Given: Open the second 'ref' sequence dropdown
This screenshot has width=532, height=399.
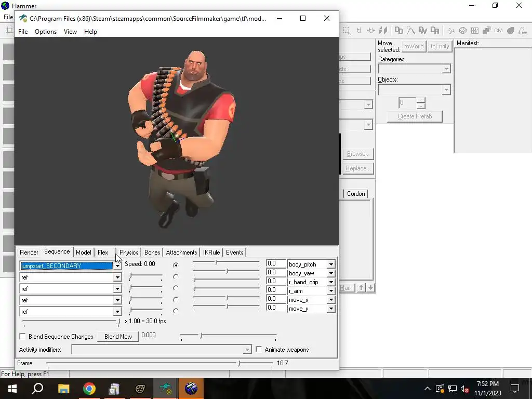Looking at the screenshot, I should tap(117, 289).
